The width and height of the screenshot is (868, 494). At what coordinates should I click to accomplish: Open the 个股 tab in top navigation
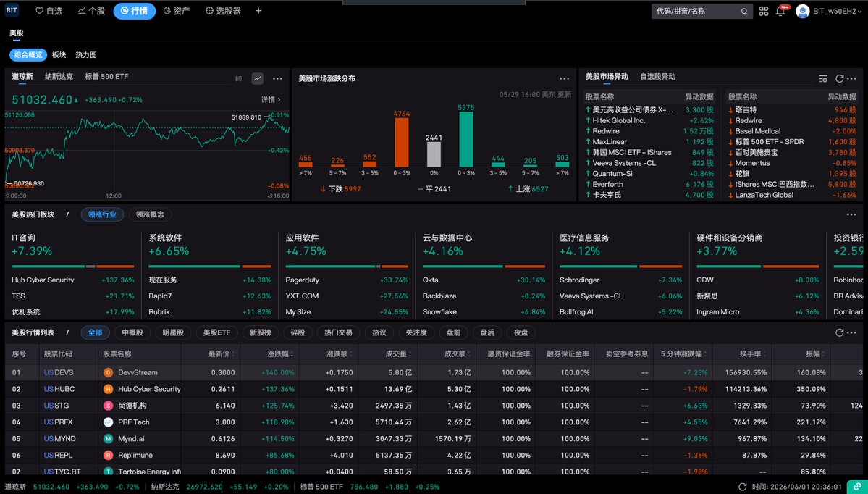[x=91, y=11]
